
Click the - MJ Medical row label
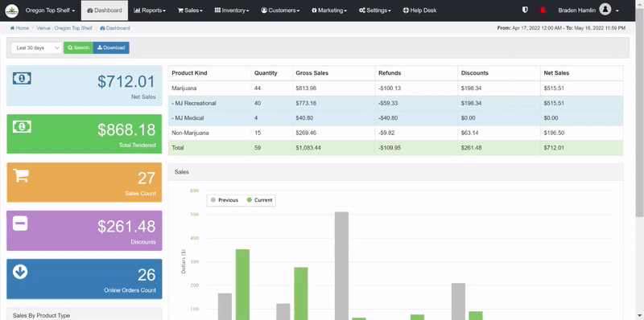pos(188,117)
